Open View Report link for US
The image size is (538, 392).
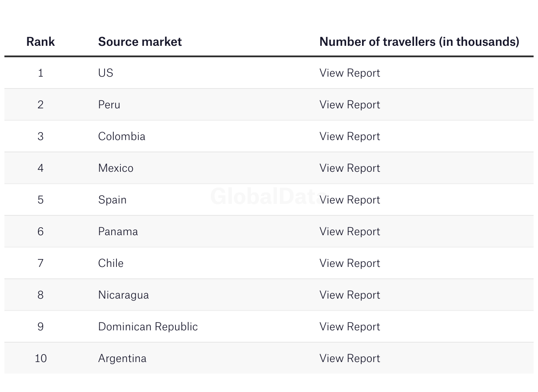(x=350, y=73)
